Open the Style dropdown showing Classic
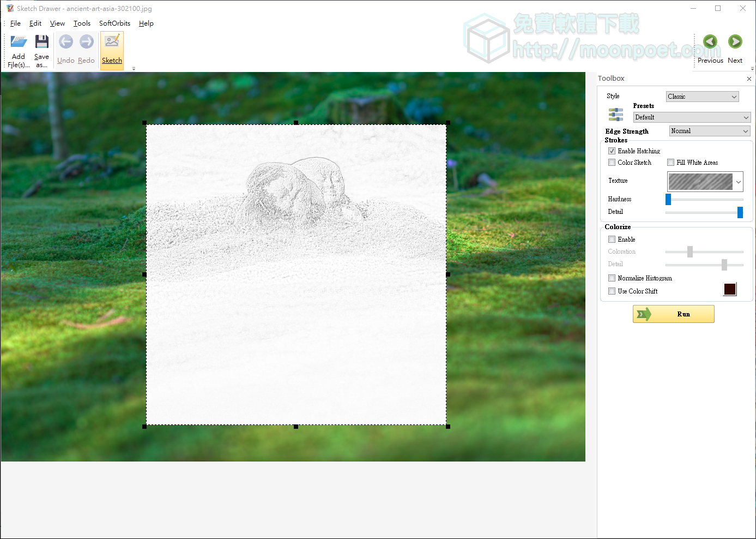This screenshot has height=539, width=756. click(702, 96)
